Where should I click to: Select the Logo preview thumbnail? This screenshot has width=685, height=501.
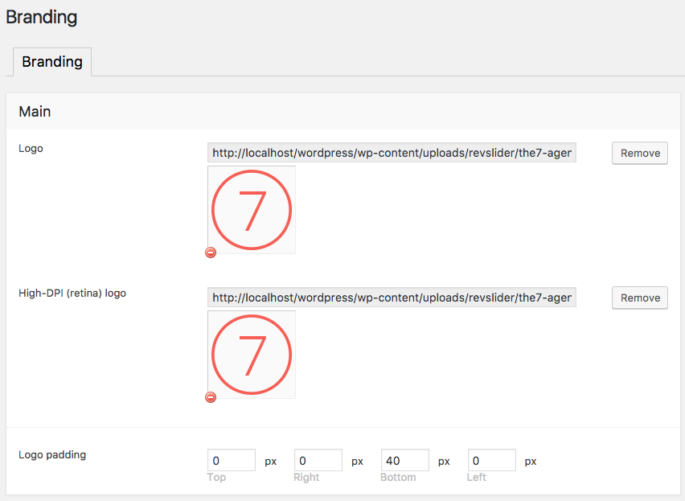(251, 210)
